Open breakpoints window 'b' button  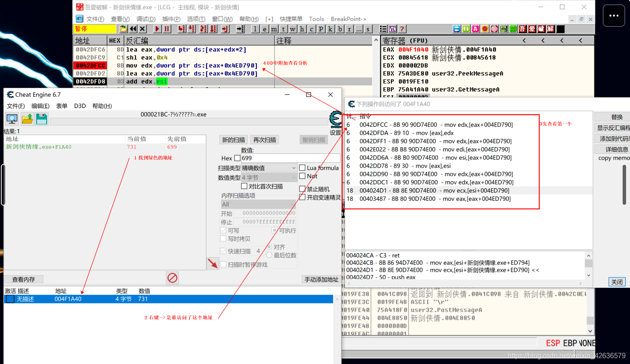340,29
